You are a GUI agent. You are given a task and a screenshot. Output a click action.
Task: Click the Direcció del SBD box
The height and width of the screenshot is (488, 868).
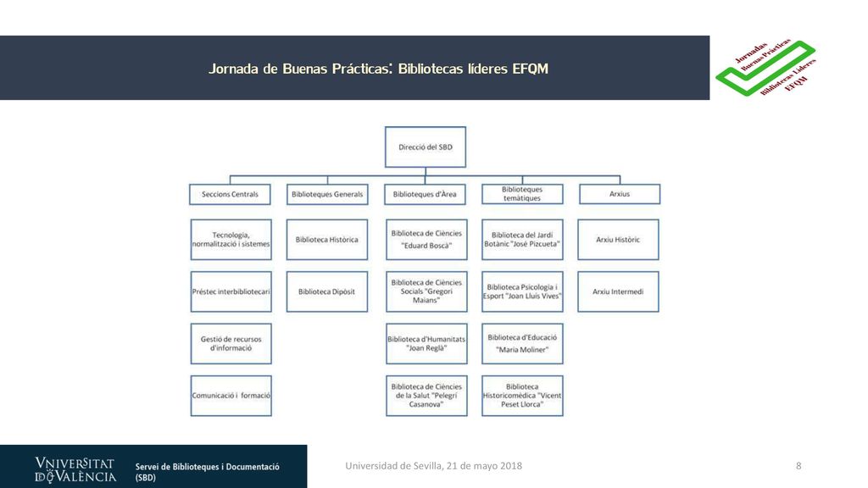pyautogui.click(x=426, y=147)
